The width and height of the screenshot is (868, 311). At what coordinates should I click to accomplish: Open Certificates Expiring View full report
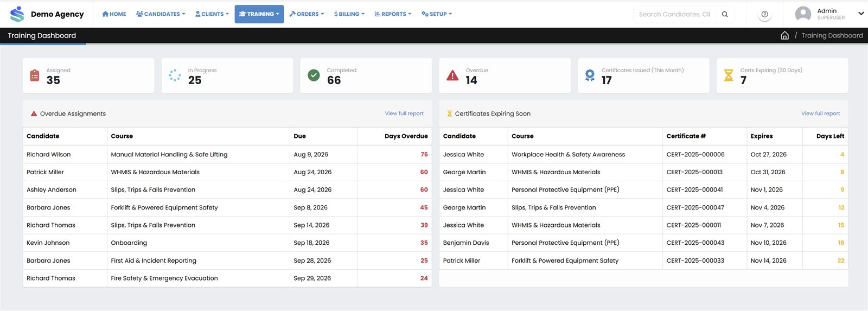click(820, 113)
